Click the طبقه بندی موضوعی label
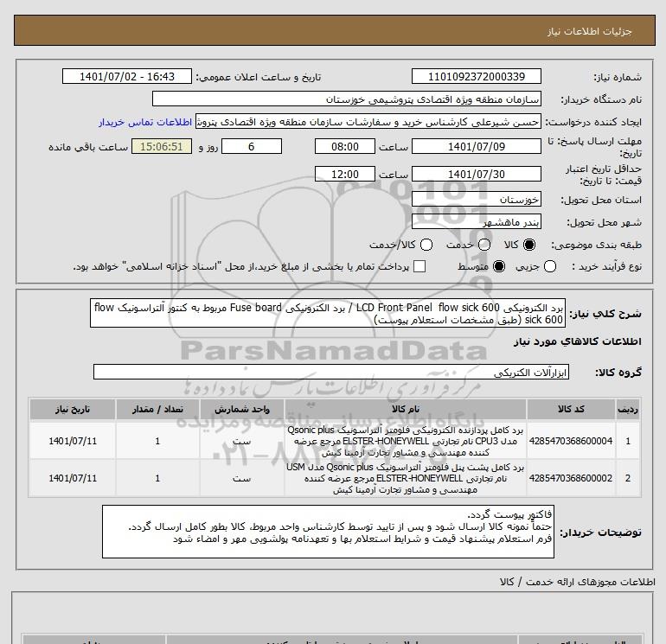Image resolution: width=666 pixels, height=644 pixels. click(x=596, y=245)
